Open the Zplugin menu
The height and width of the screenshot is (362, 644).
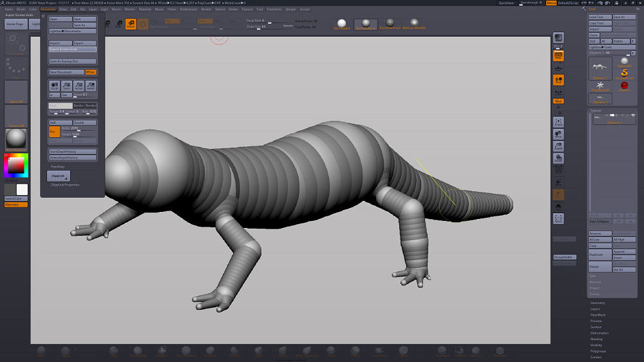[x=290, y=9]
